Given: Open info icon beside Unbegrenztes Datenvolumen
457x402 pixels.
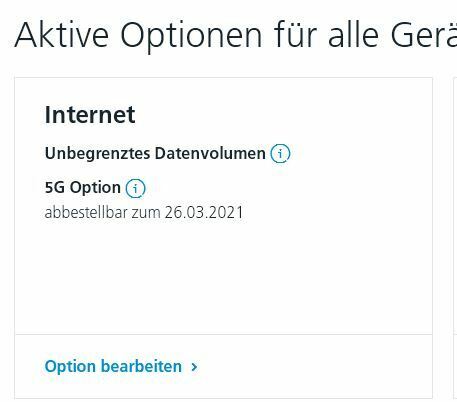Looking at the screenshot, I should click(x=280, y=154).
